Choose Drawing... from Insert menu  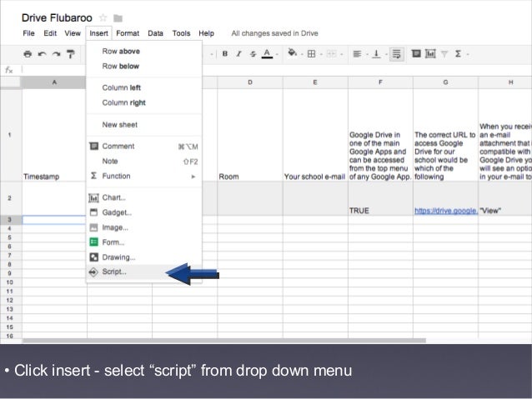(144, 257)
